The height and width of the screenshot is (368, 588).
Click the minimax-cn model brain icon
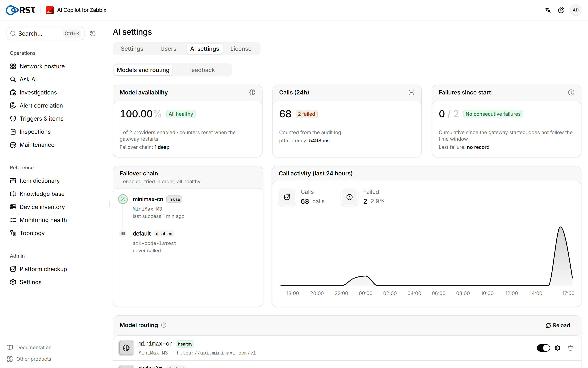click(x=126, y=348)
